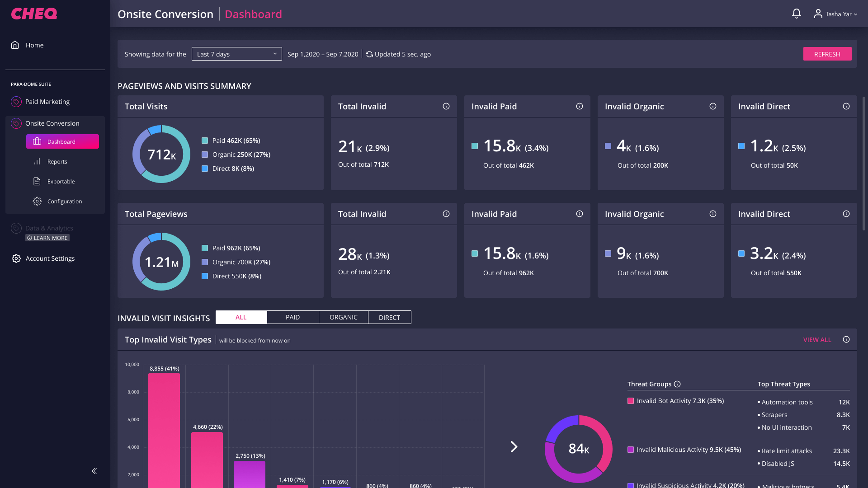Screen dimensions: 868x488
Task: Click the 84K threat donut chart
Action: pyautogui.click(x=579, y=449)
